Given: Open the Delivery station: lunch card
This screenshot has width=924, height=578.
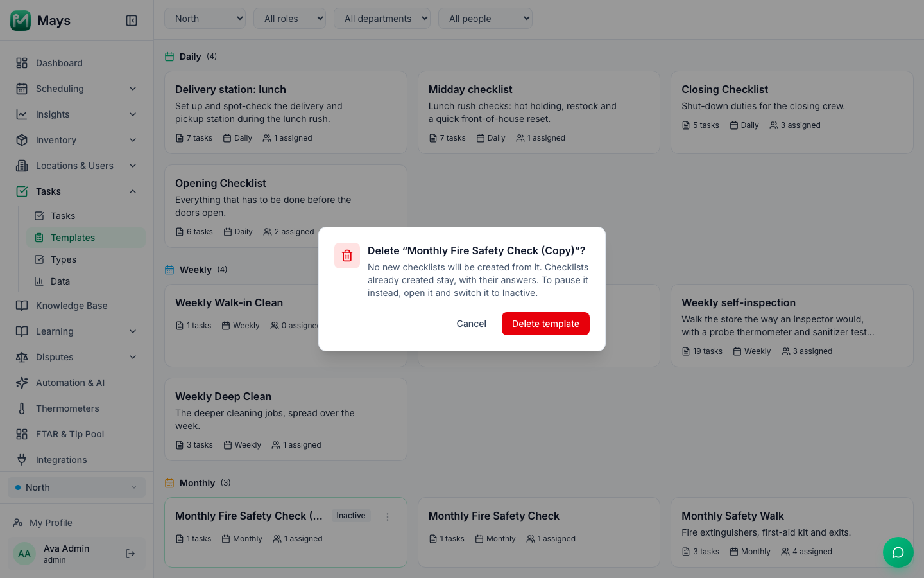Looking at the screenshot, I should (x=286, y=112).
